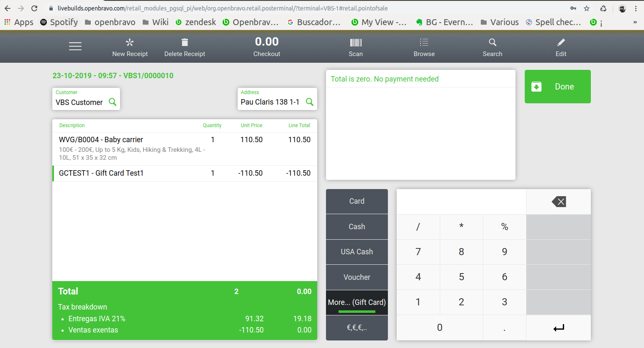Tap number 2 on keypad
Image resolution: width=644 pixels, height=348 pixels.
click(462, 302)
